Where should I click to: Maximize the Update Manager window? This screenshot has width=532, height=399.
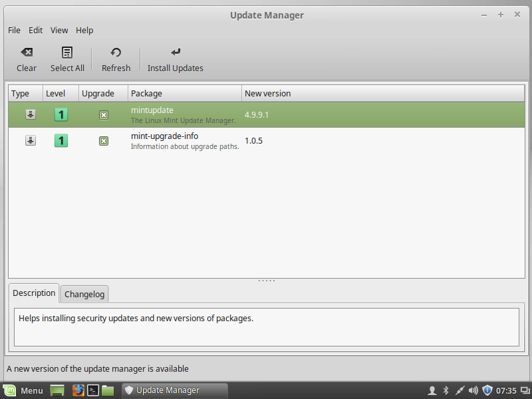(501, 15)
